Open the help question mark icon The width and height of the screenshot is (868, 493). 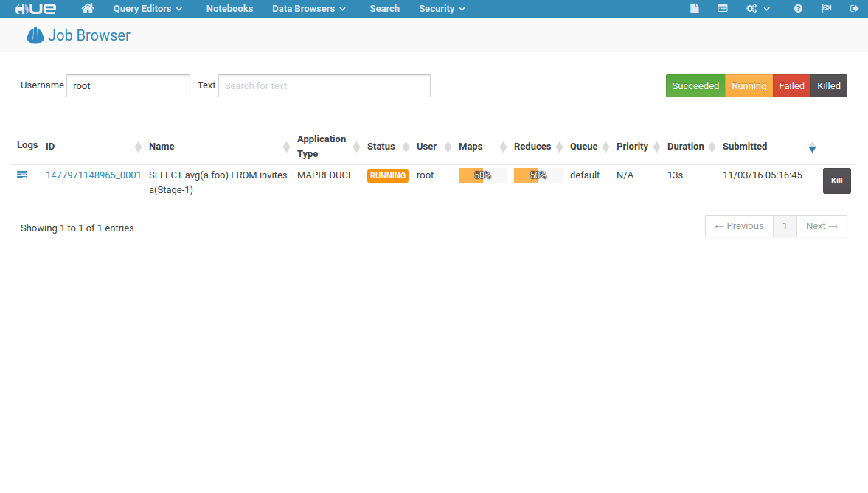pos(798,9)
